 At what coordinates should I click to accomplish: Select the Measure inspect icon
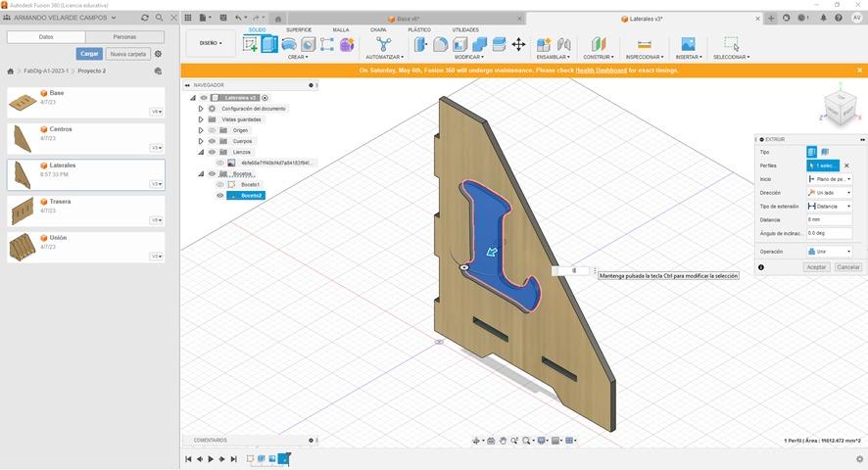tap(645, 44)
